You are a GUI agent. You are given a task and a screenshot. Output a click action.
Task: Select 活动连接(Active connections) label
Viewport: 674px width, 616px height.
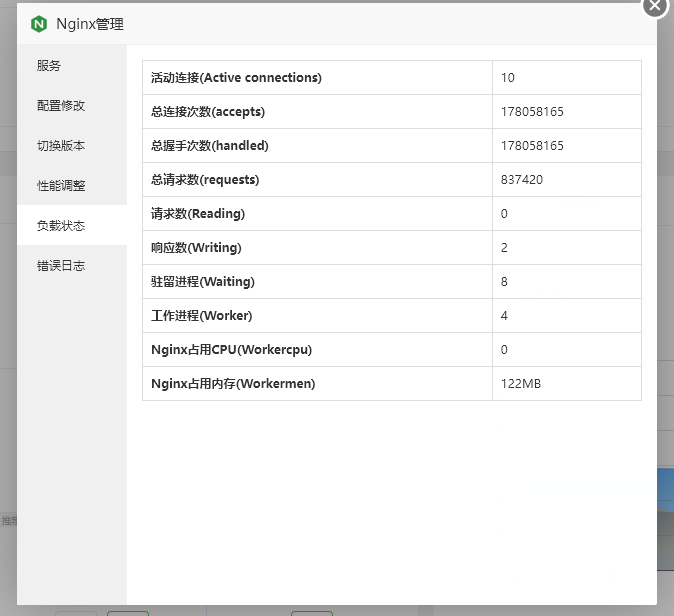tap(236, 78)
